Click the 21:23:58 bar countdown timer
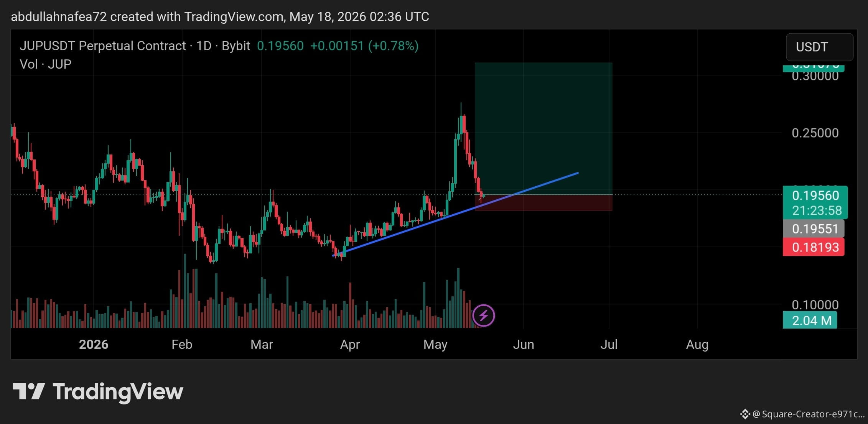This screenshot has width=868, height=424. (x=817, y=210)
